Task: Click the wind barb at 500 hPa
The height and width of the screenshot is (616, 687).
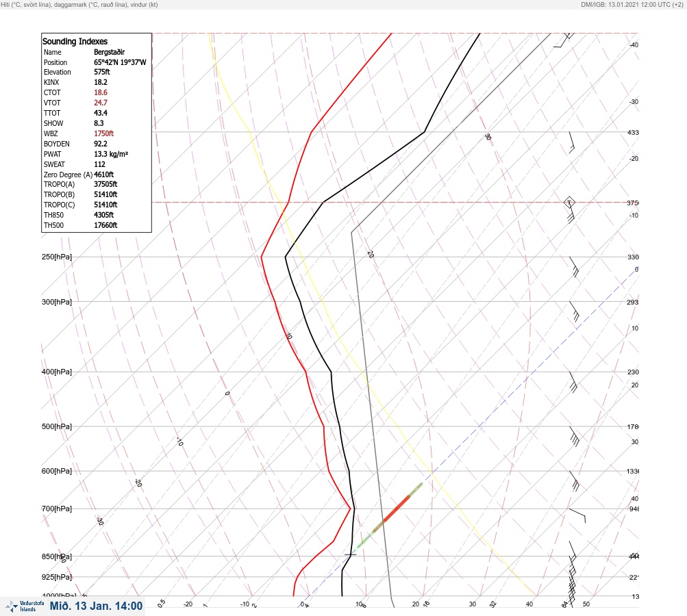Action: coord(575,436)
